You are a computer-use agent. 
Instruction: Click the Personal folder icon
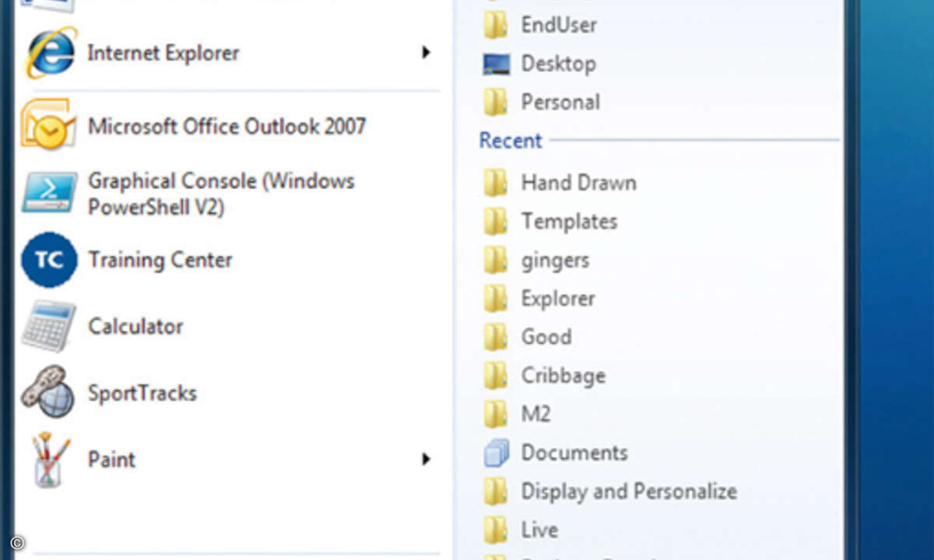point(496,102)
